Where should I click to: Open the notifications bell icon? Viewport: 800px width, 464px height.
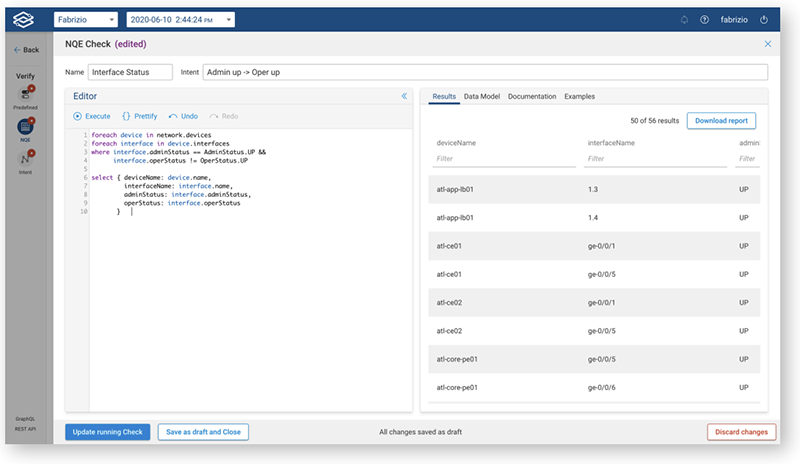tap(684, 19)
